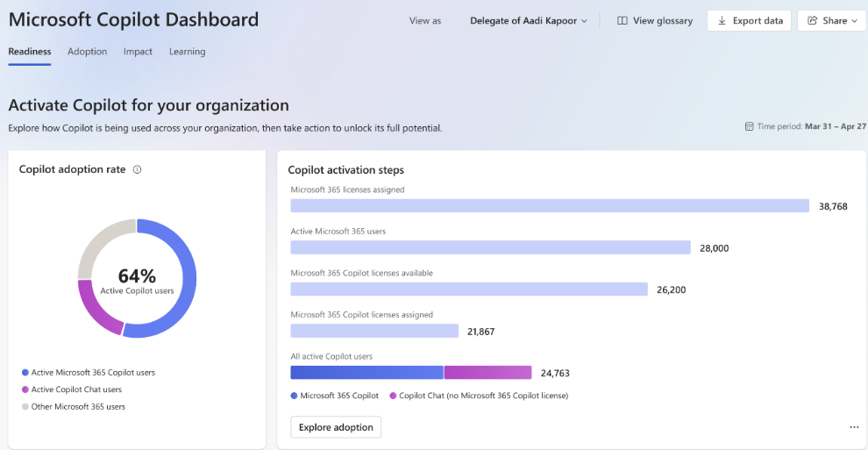Click the Microsoft 365 Copilot licenses assigned bar

coord(374,331)
